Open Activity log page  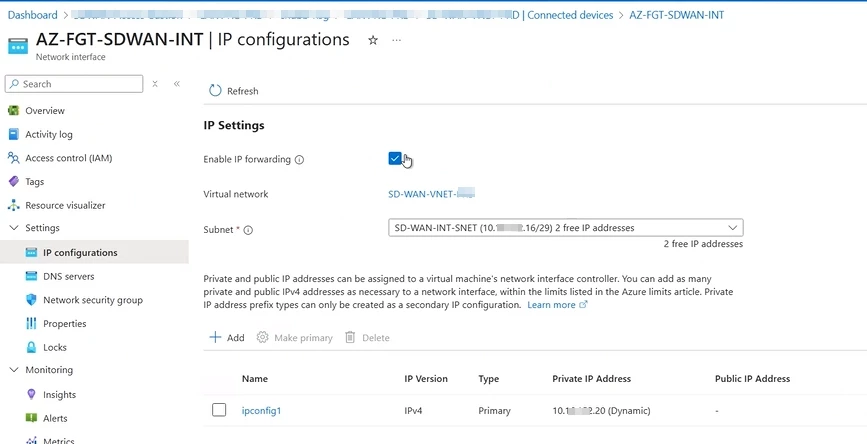point(49,134)
